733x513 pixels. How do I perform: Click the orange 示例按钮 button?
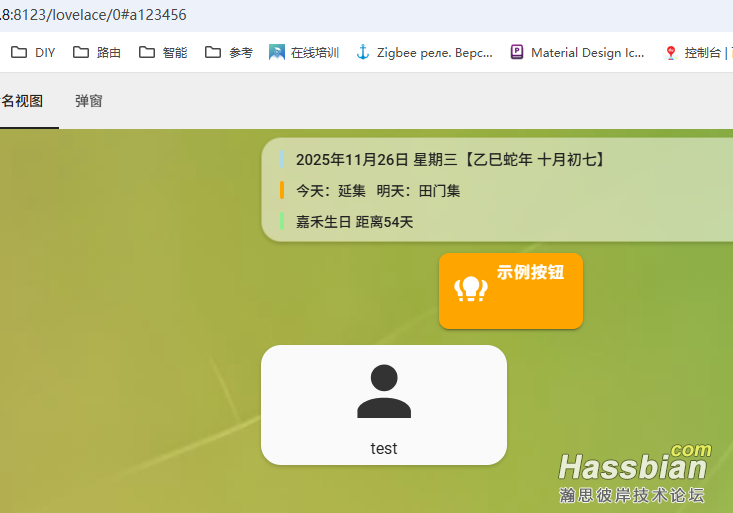pos(510,291)
